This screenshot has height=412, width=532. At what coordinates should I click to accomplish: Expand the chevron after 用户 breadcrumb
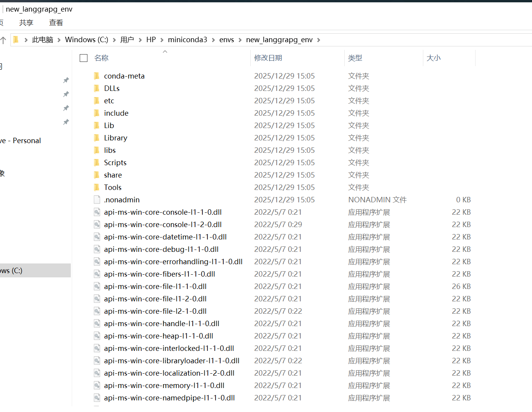(x=140, y=40)
